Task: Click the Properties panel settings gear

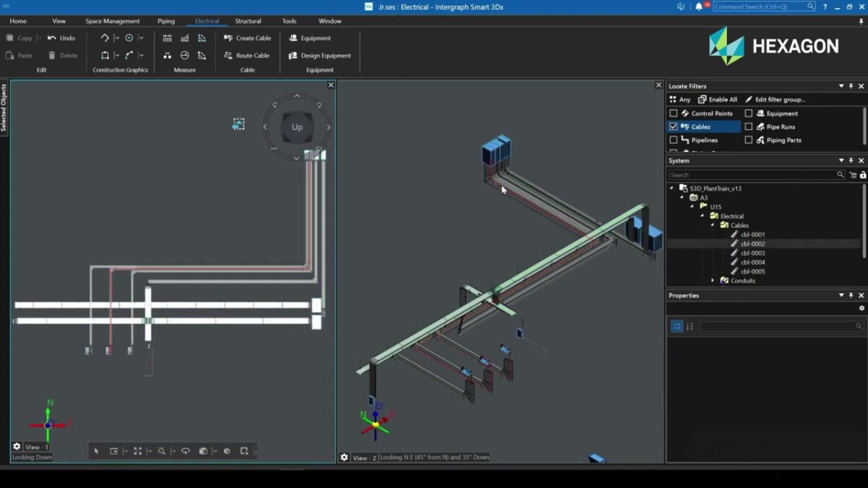Action: (x=861, y=309)
